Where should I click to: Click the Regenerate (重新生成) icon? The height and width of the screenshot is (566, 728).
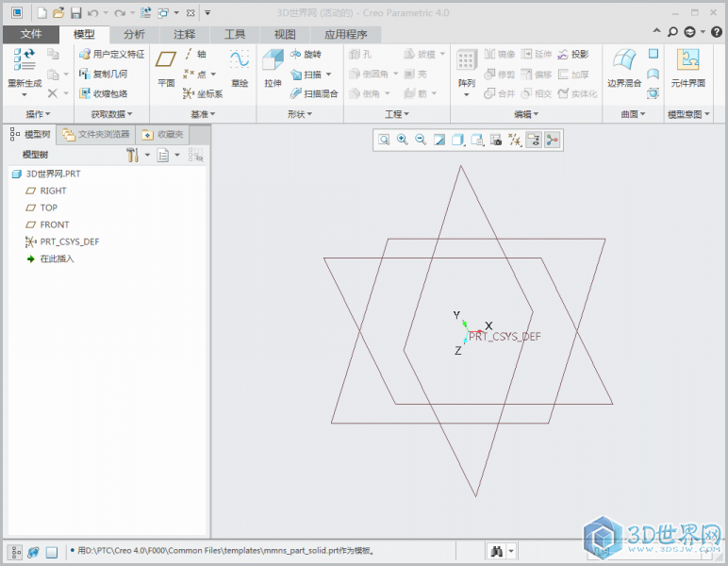[x=25, y=59]
